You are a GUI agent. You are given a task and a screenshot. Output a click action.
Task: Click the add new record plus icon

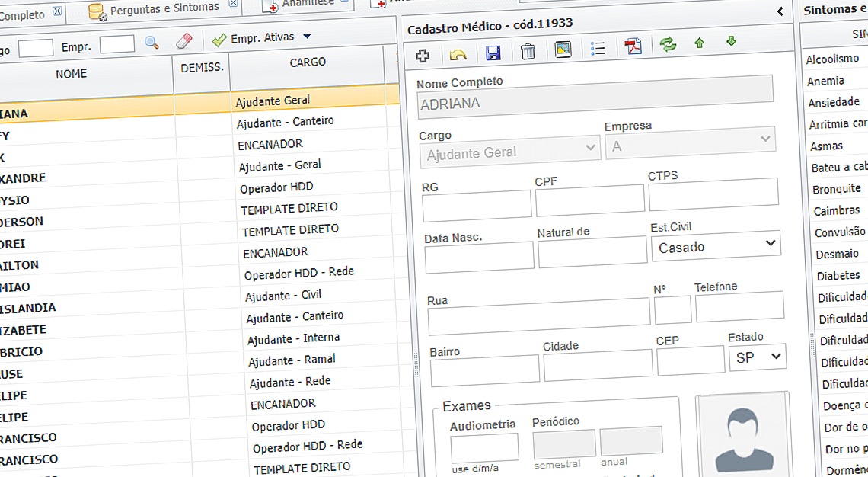[423, 54]
